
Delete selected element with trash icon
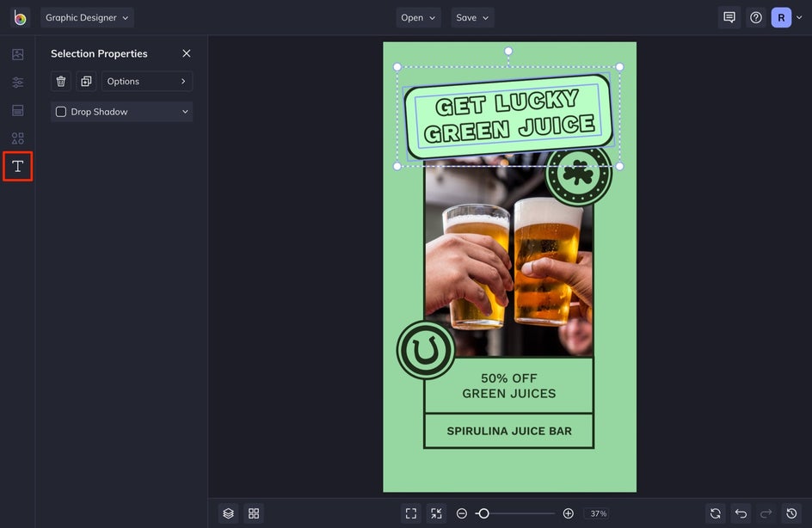[x=61, y=82]
